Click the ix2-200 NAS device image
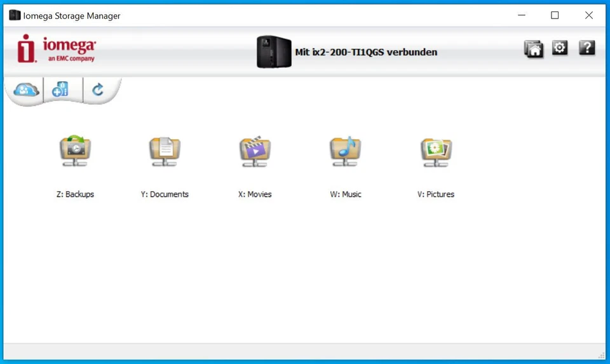 pos(274,51)
